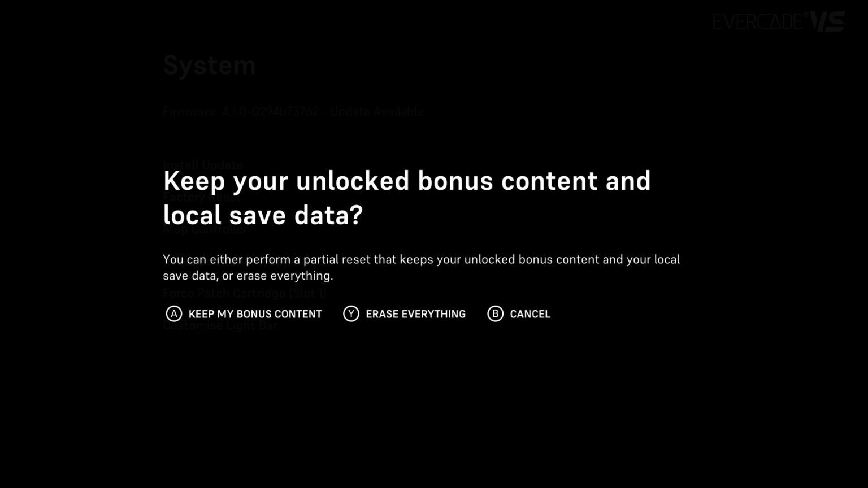Click the EVERCADE wordmark text
Screen dimensions: 868x488
(758, 21)
